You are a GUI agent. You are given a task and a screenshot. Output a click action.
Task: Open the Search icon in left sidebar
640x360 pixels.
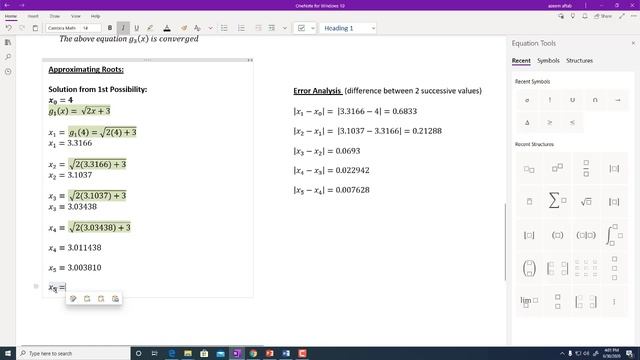click(8, 57)
